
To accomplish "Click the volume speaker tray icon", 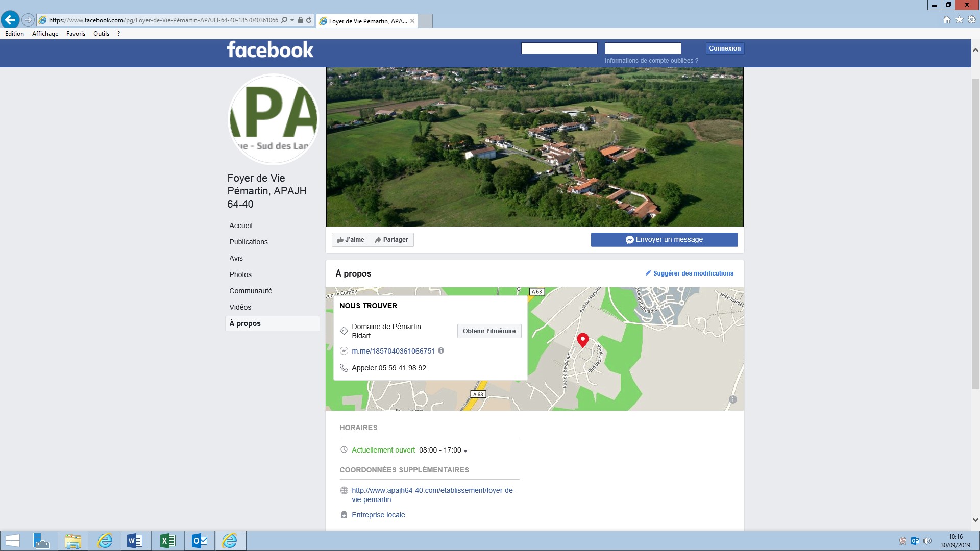I will [x=927, y=541].
